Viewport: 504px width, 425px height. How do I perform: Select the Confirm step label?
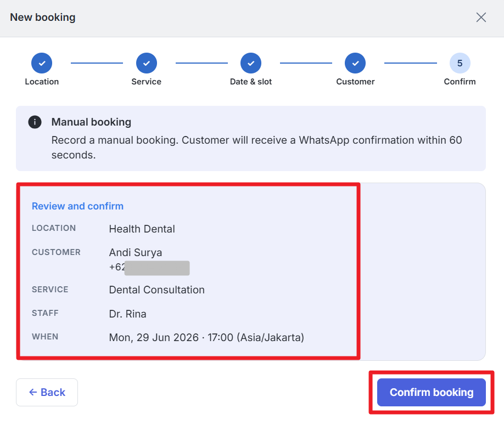pos(460,82)
